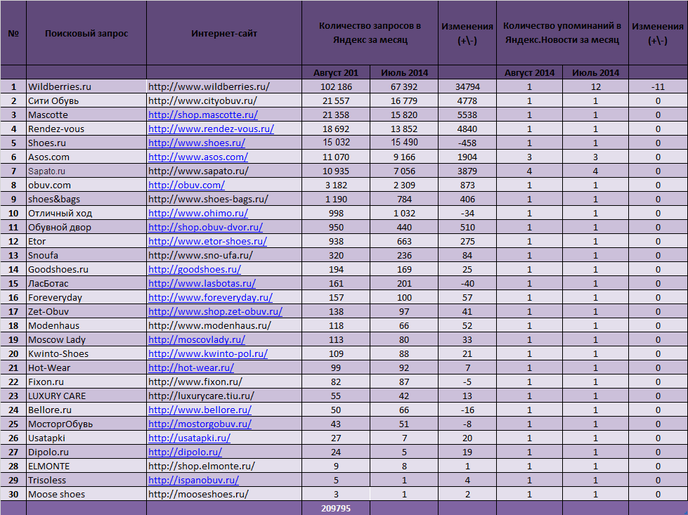Click the shoes&bags cell
Image resolution: width=688 pixels, height=515 pixels.
coord(86,199)
